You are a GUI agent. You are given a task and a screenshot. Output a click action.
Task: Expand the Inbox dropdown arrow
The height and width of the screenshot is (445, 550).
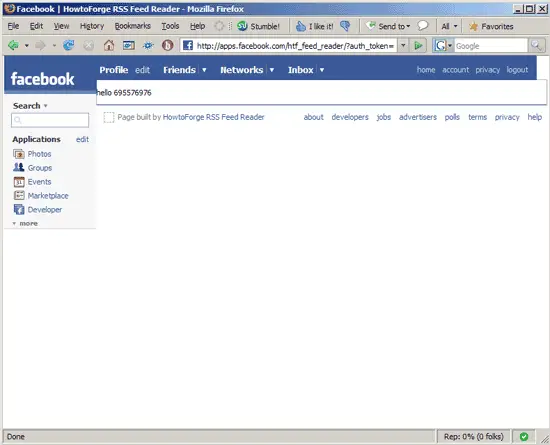322,70
